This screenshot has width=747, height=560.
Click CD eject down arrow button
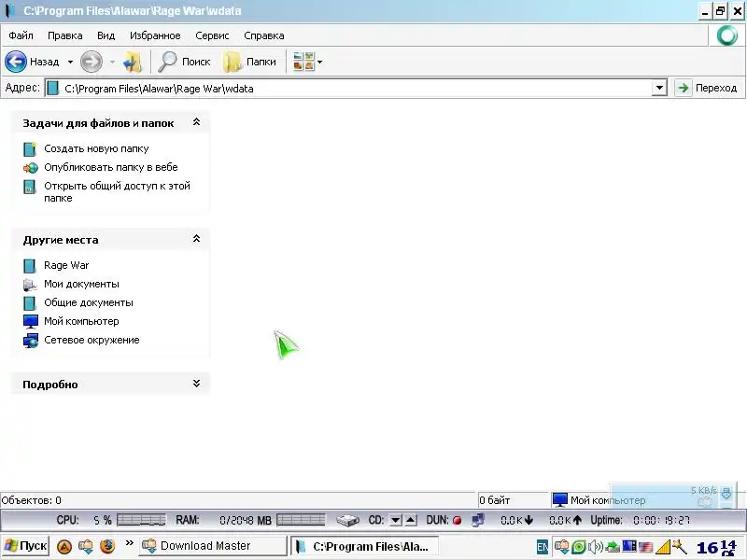395,520
